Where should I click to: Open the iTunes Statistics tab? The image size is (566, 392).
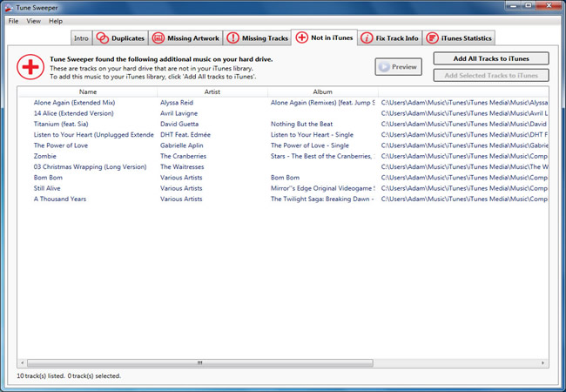[x=458, y=38]
